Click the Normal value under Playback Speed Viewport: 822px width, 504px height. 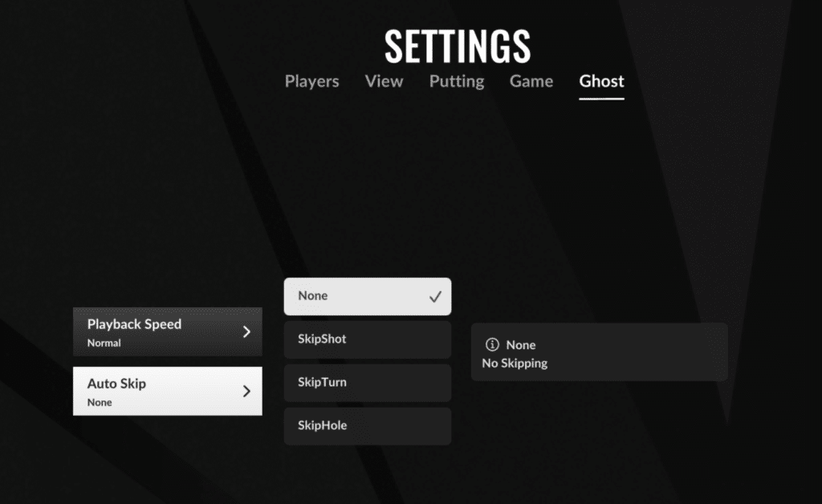104,343
